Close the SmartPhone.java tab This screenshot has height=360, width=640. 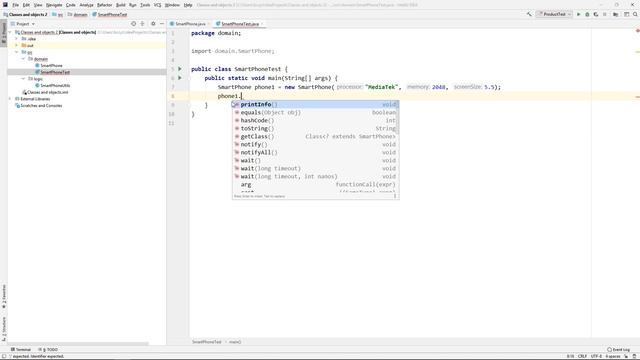click(x=208, y=24)
